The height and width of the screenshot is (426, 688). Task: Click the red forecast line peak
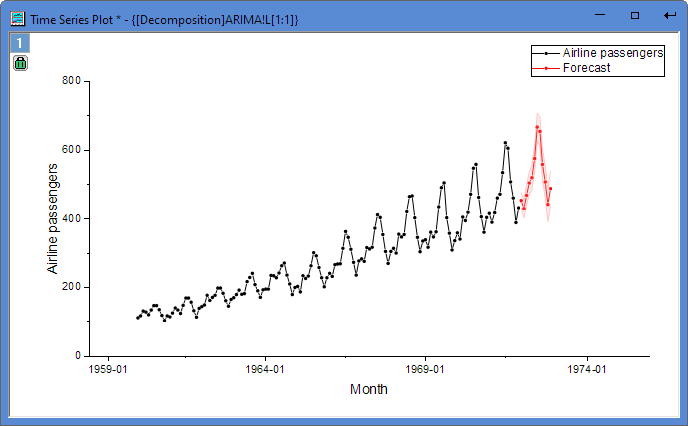(x=537, y=127)
